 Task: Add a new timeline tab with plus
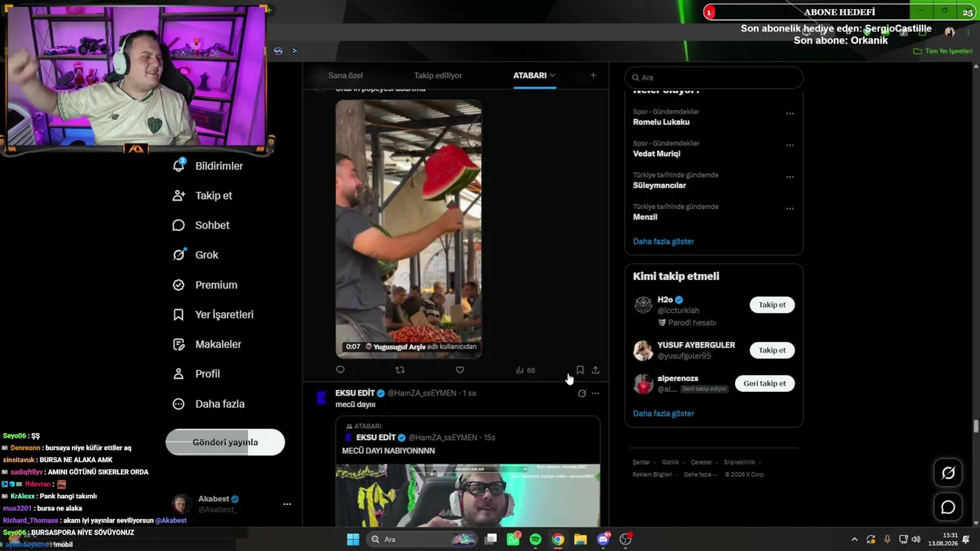tap(593, 75)
